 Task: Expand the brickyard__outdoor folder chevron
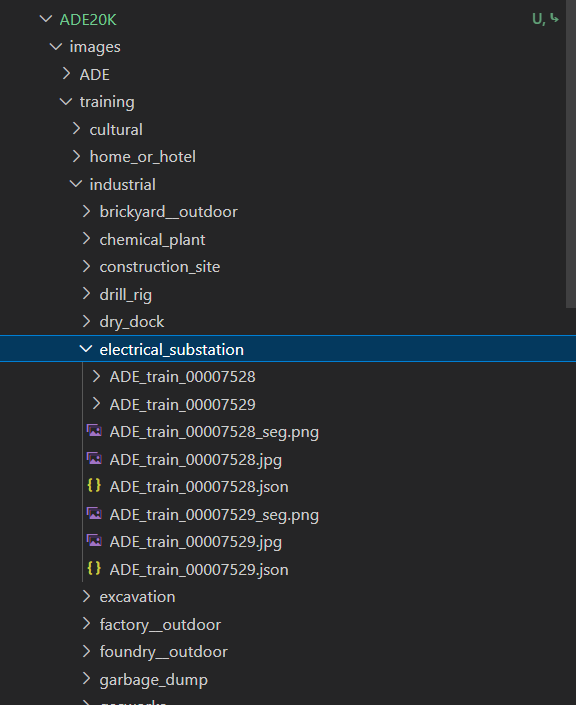[x=86, y=211]
